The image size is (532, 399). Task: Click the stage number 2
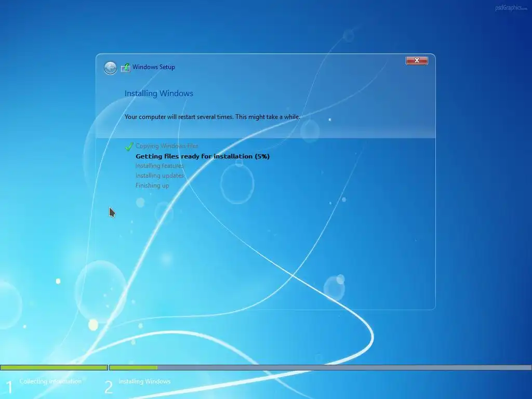click(109, 387)
